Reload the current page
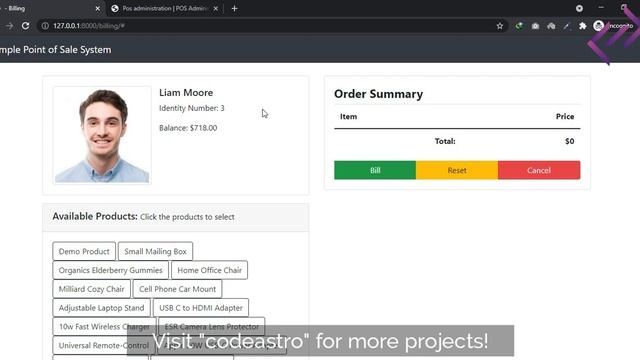 [25, 26]
